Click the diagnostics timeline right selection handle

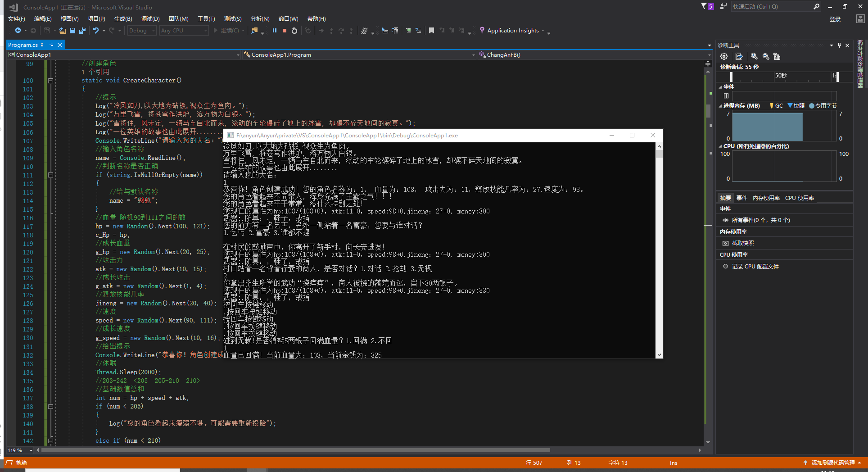[x=837, y=77]
